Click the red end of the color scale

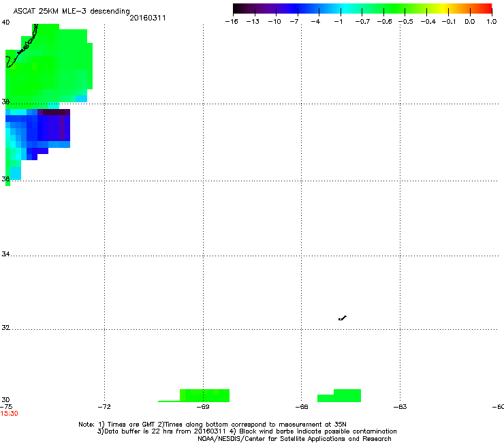487,9
